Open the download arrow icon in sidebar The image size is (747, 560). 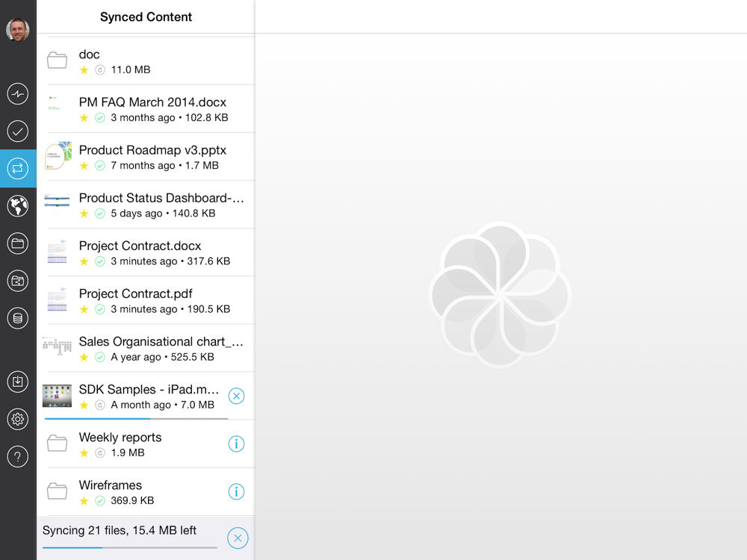point(18,382)
